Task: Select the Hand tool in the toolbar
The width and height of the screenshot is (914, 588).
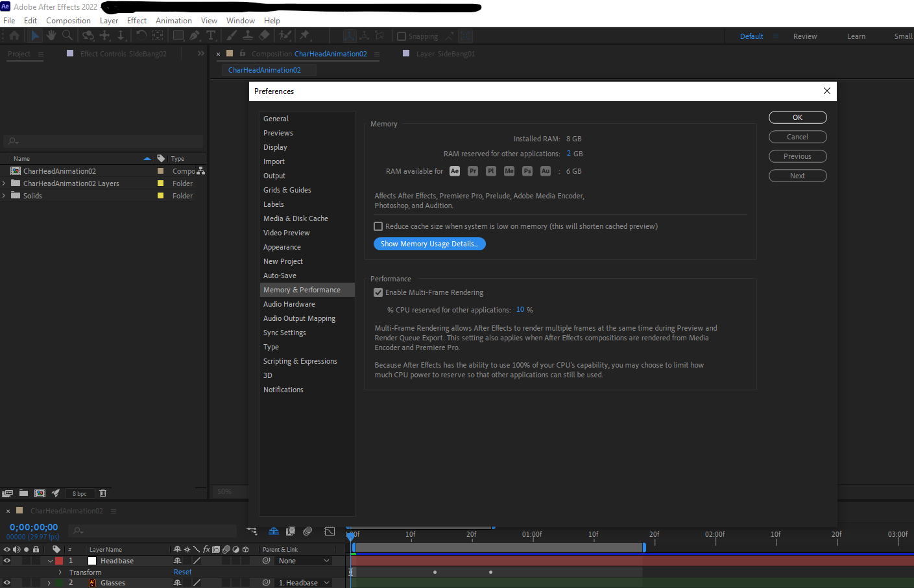Action: pos(50,35)
